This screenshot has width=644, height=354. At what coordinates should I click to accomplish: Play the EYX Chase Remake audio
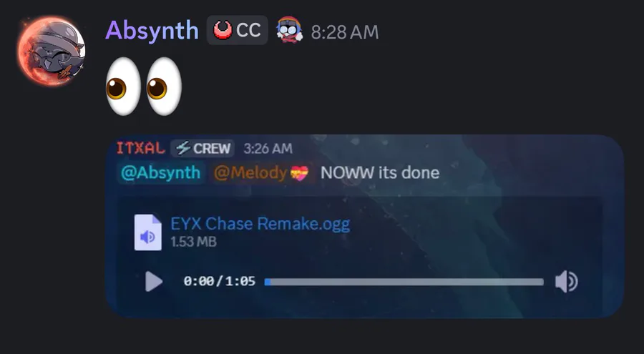pos(154,282)
